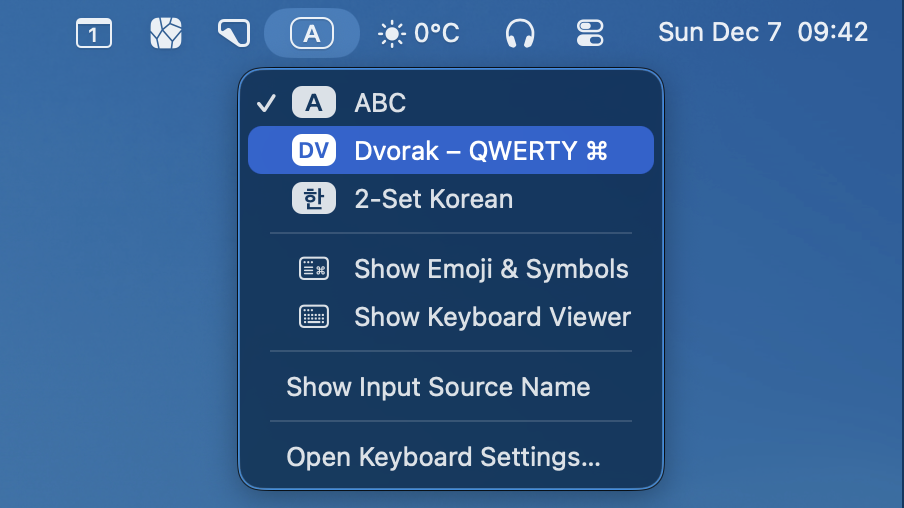Viewport: 904px width, 508px height.
Task: Click the Sun Dec 7 09:42 clock
Action: pyautogui.click(x=763, y=32)
